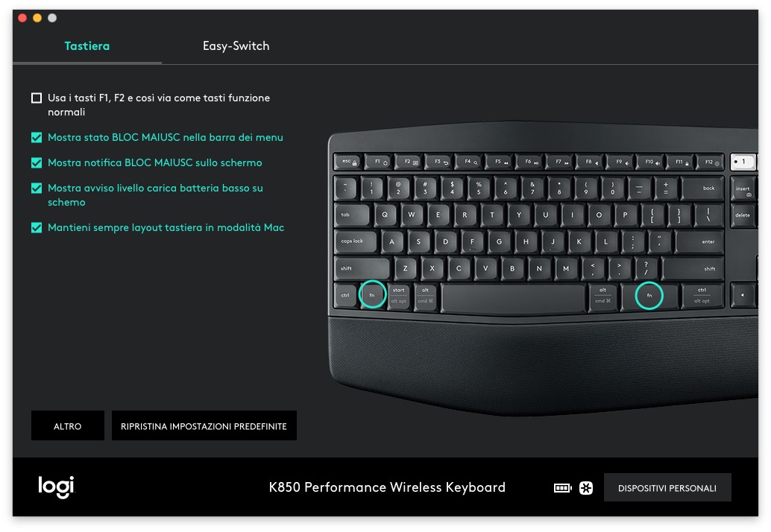Switch to the Easy-Switch tab
Screen dimensions: 771x532
(x=236, y=46)
